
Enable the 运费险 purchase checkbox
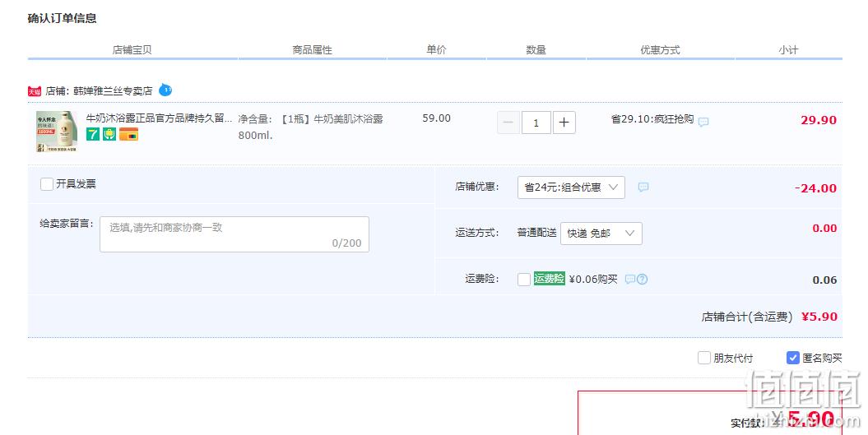pos(523,280)
